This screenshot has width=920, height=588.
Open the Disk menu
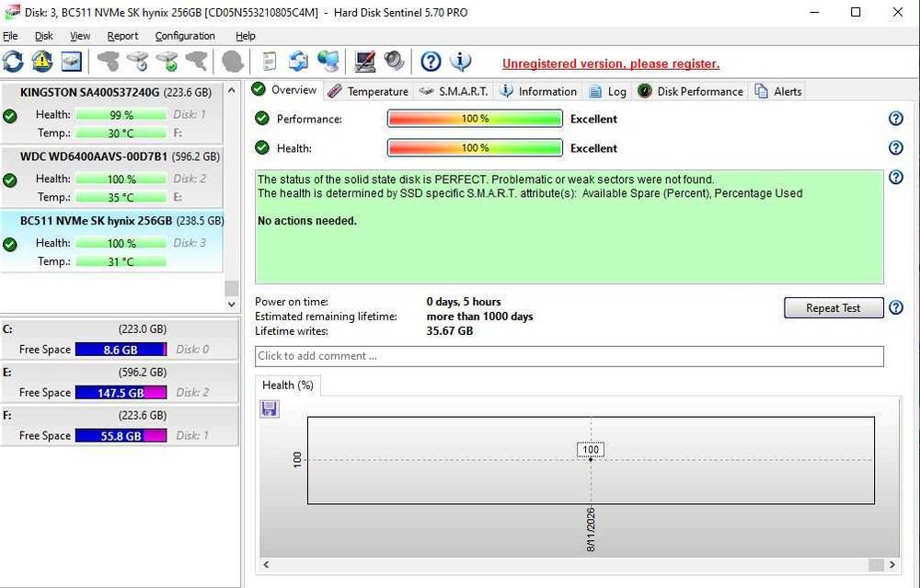[x=44, y=36]
